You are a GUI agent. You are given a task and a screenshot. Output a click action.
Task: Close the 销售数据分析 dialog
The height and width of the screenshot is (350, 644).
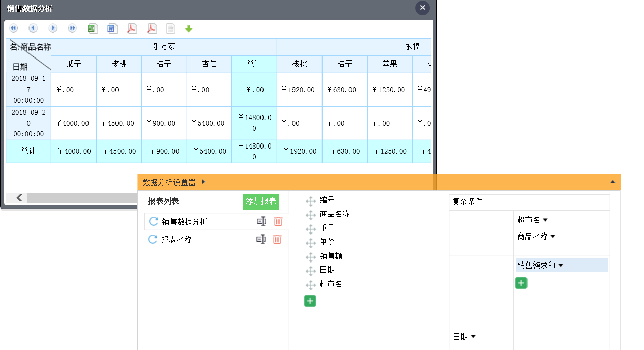click(x=422, y=8)
